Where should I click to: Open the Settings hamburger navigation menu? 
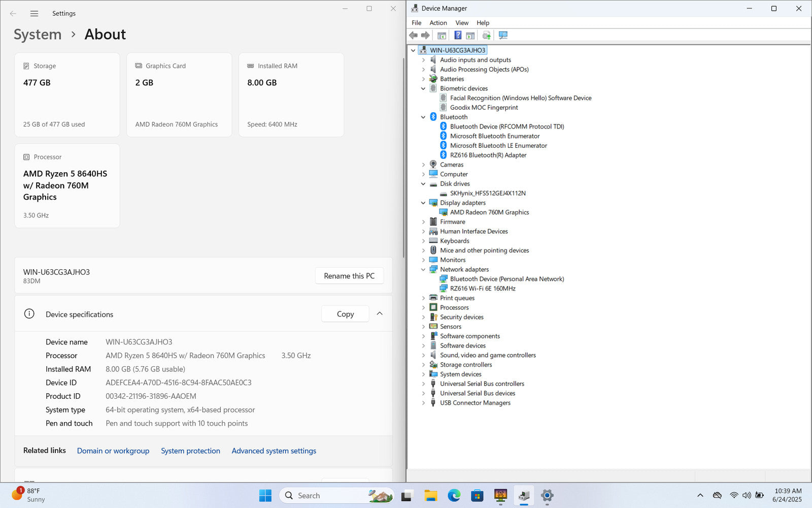pyautogui.click(x=34, y=14)
